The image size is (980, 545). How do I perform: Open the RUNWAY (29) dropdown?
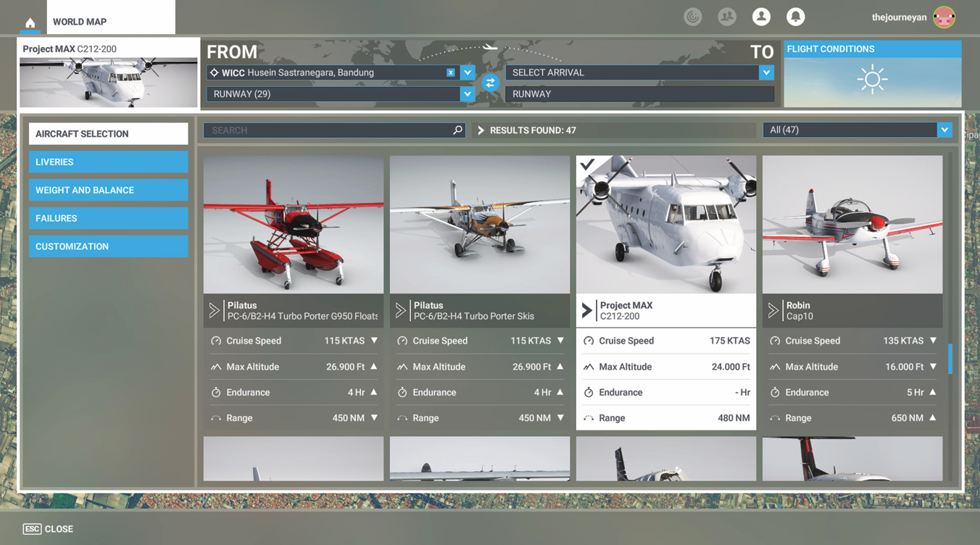click(x=341, y=94)
